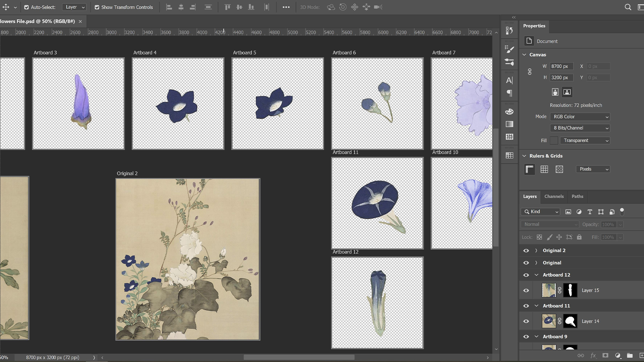Uncheck the Auto-Select checkbox

(26, 7)
